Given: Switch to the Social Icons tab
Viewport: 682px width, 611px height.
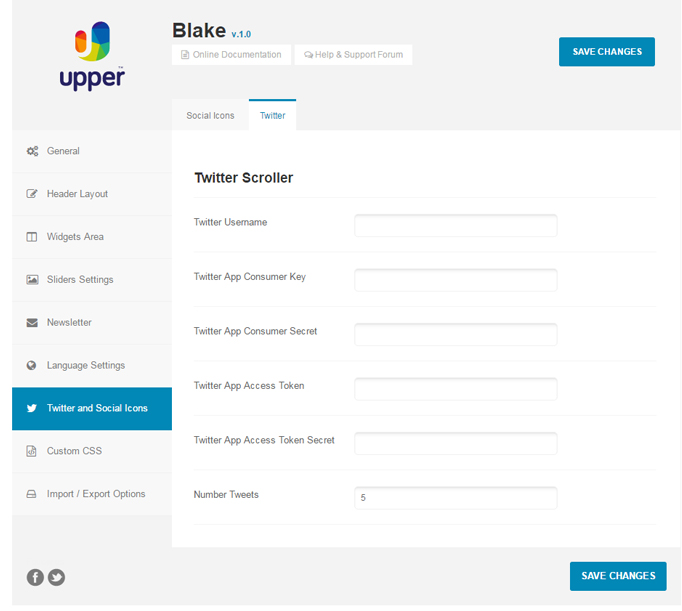Looking at the screenshot, I should point(210,116).
